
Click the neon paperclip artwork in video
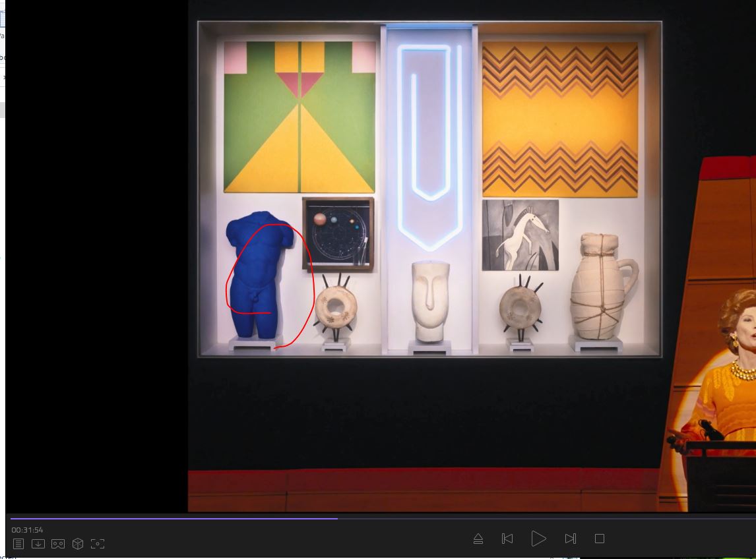click(x=429, y=132)
